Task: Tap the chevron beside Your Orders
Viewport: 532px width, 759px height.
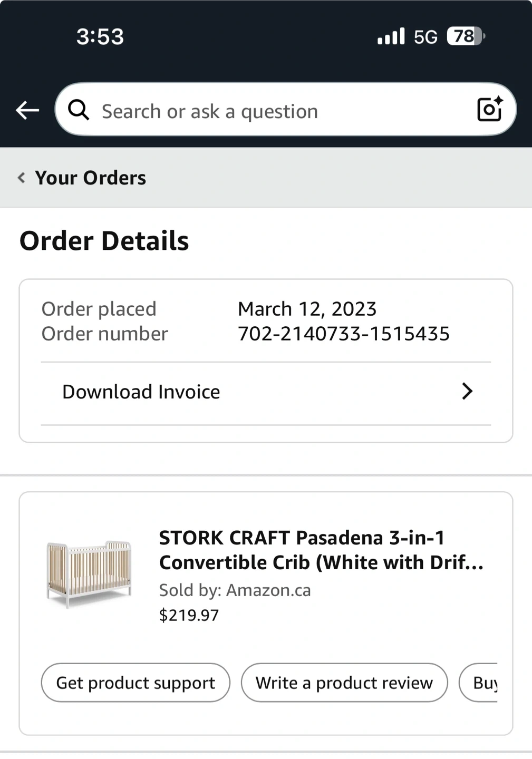Action: 22,178
